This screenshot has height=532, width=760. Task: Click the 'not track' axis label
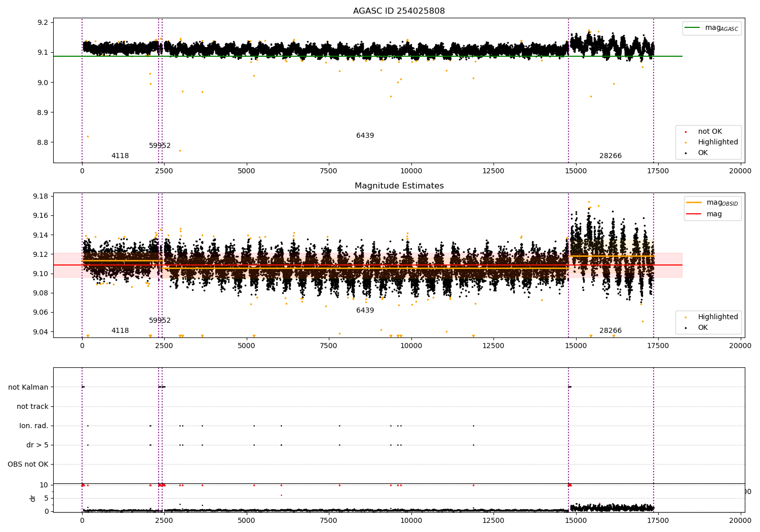pos(32,406)
